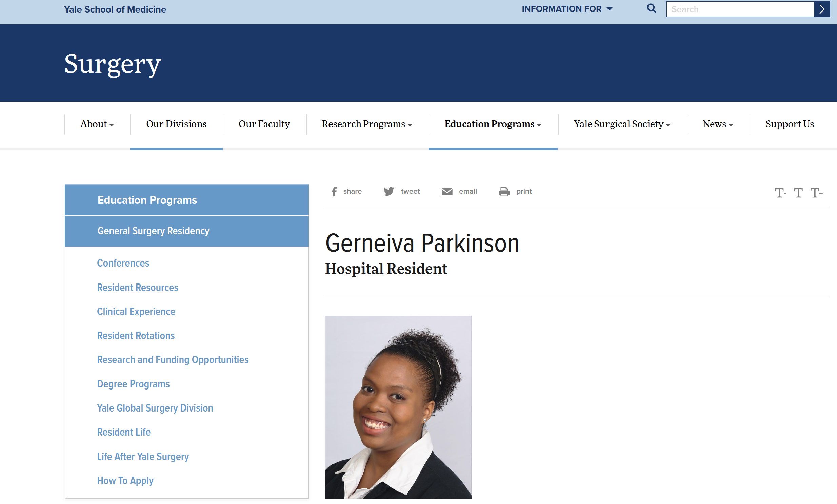This screenshot has height=504, width=837.
Task: Email this page via the envelope icon
Action: pyautogui.click(x=447, y=192)
